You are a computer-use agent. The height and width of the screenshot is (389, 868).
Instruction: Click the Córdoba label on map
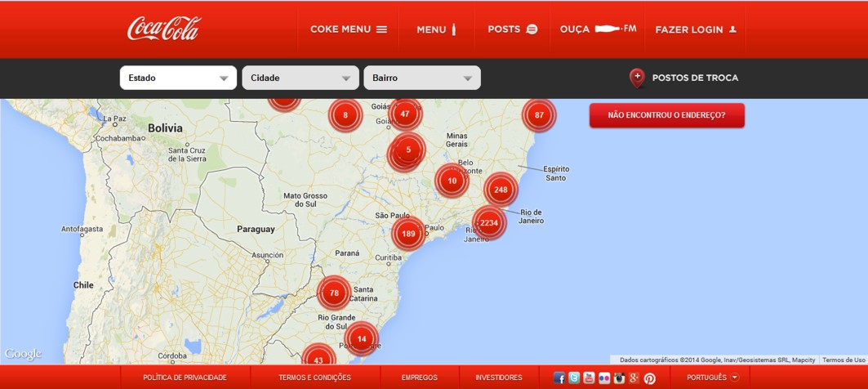(171, 355)
